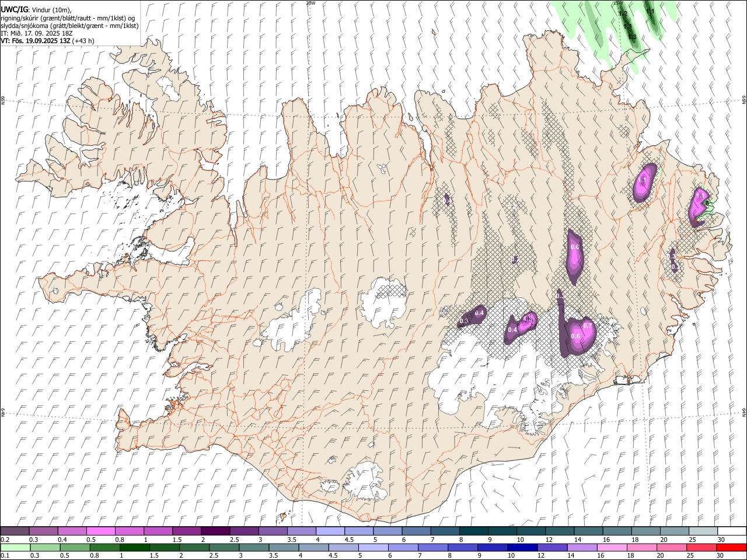The image size is (747, 560).
Task: Select the white swatch at 30 in upper legend
Action: tap(732, 531)
